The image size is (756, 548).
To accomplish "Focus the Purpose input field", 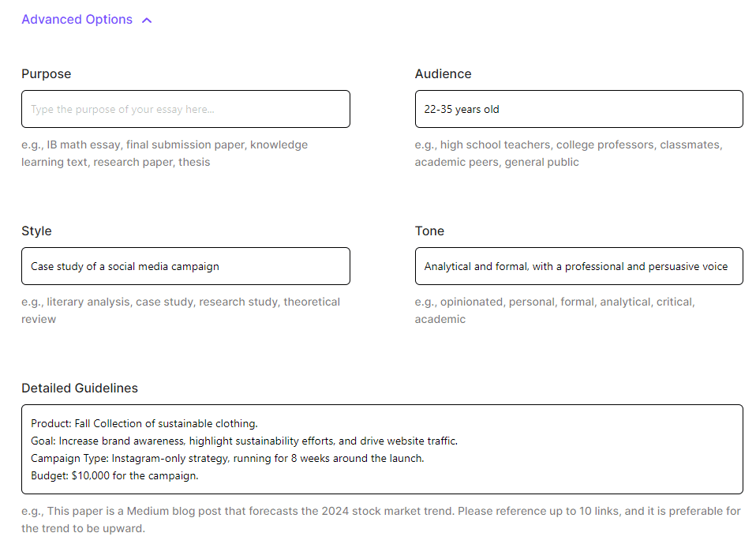I will click(x=185, y=109).
